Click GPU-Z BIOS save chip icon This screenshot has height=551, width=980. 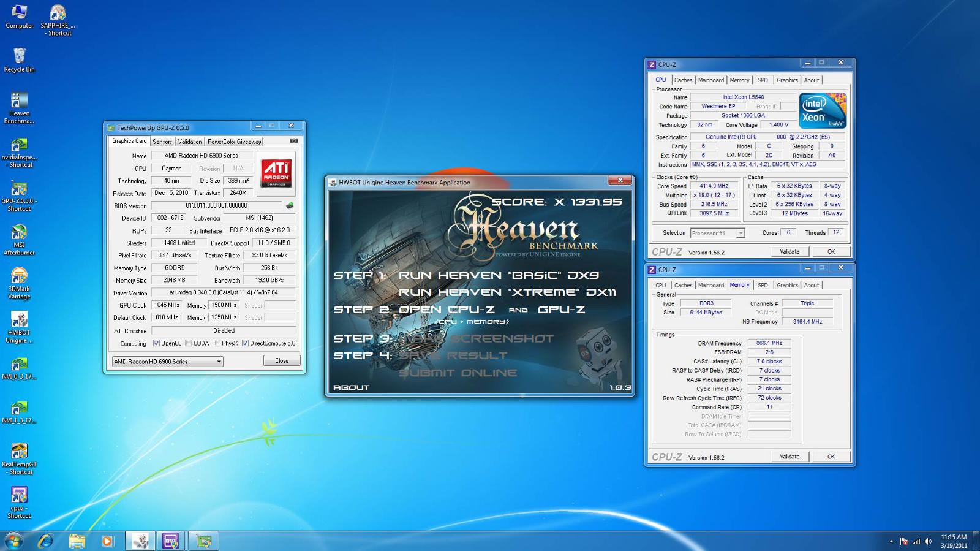tap(290, 205)
